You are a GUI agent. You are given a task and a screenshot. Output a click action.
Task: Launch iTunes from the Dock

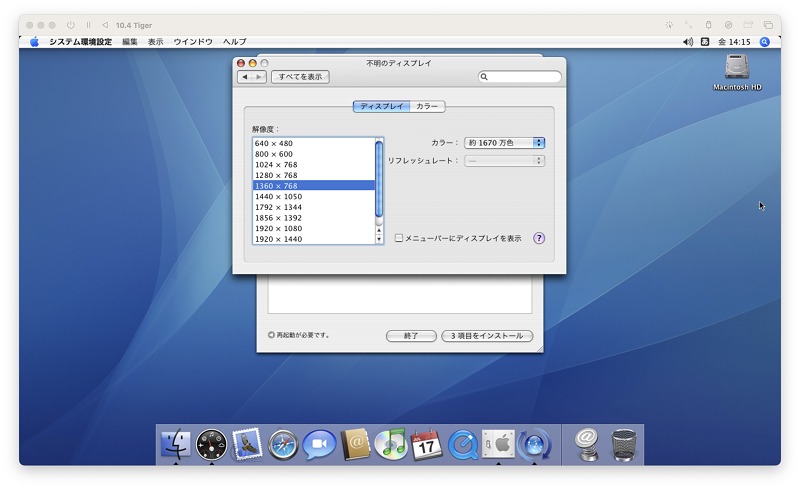pos(390,444)
